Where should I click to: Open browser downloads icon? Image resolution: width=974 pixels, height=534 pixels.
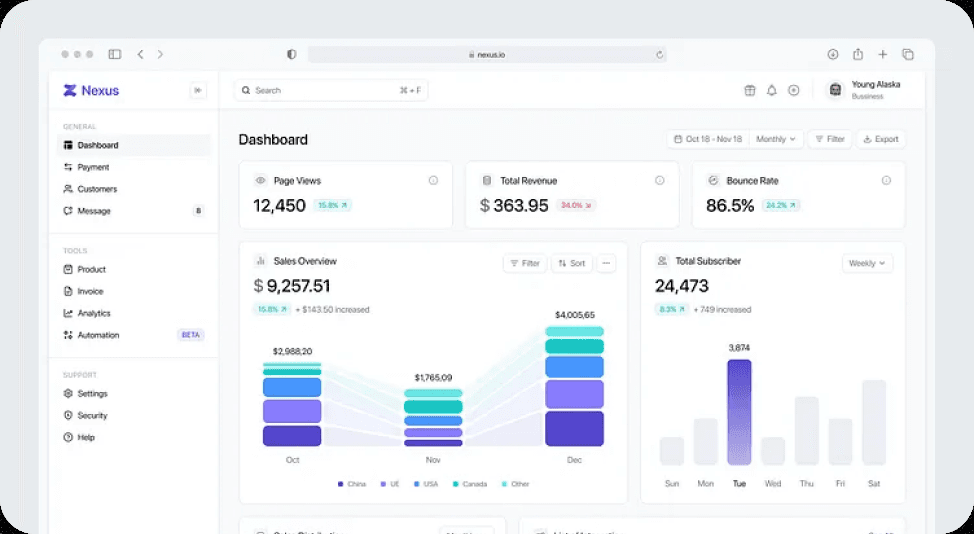tap(833, 55)
